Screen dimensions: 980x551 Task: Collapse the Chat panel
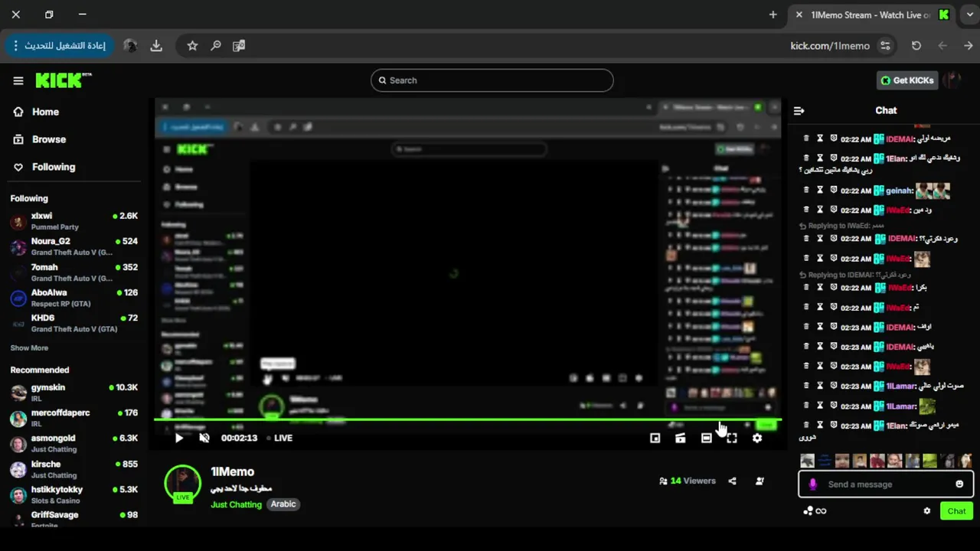(799, 111)
